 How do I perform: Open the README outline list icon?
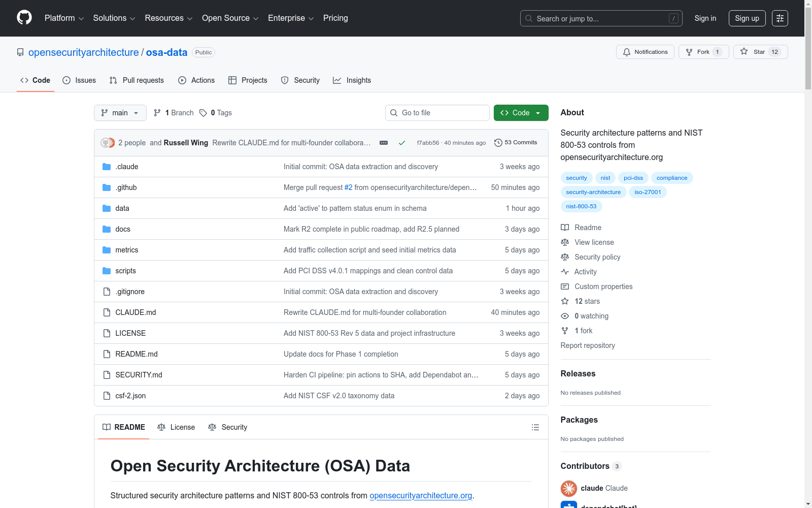[x=535, y=427]
